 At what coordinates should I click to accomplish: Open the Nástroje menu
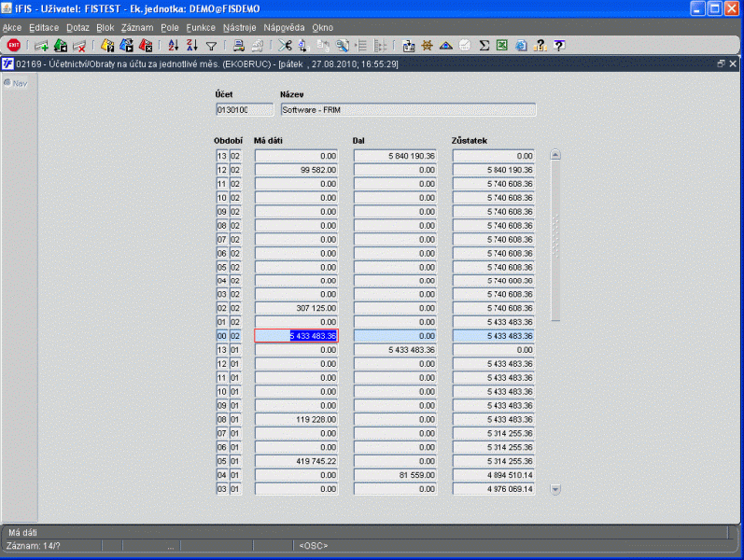click(240, 27)
